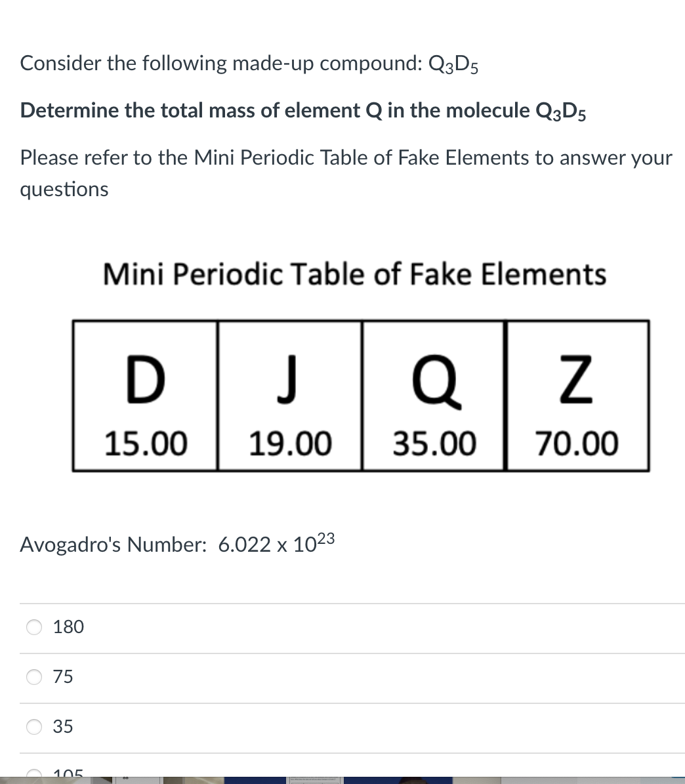Click the Q3D5 compound formula text

tap(451, 63)
